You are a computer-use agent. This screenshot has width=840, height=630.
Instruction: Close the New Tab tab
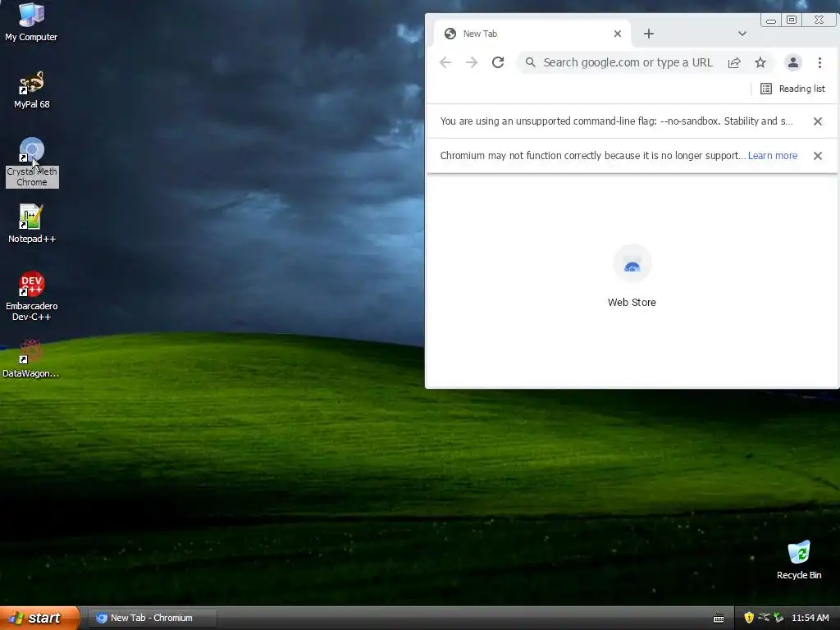617,34
